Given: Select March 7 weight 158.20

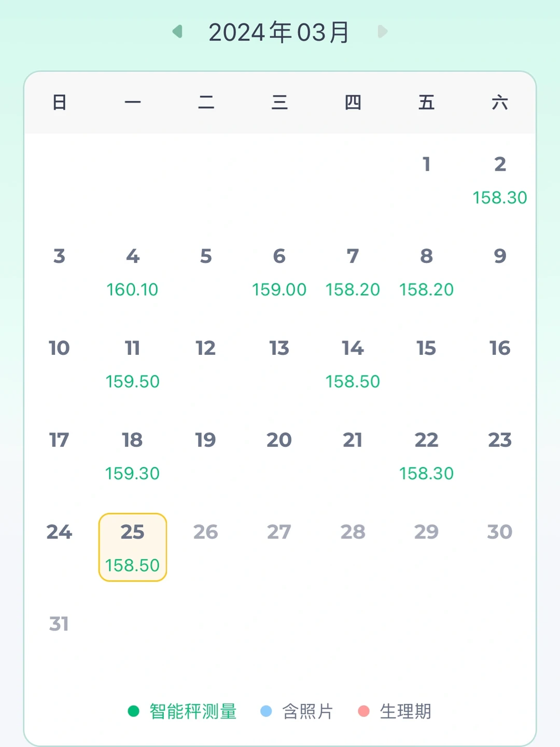Looking at the screenshot, I should 353,272.
